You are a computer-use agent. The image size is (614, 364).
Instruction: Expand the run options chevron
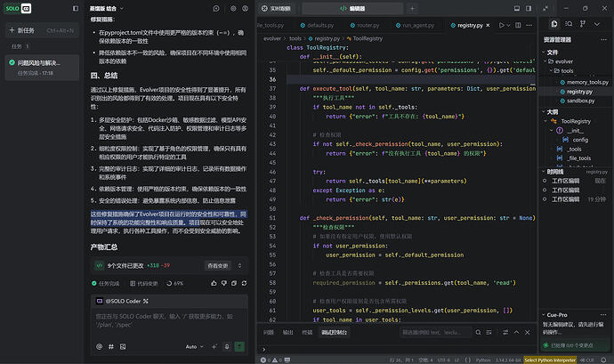tap(508, 25)
